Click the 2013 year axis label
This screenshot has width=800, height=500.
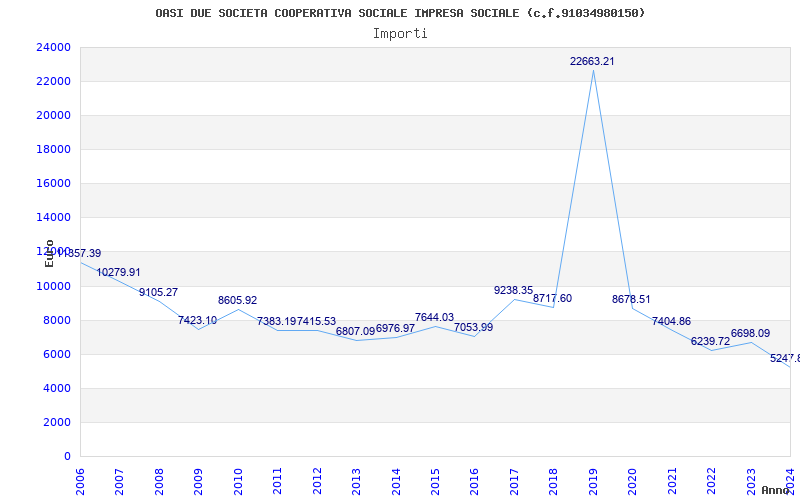[356, 481]
